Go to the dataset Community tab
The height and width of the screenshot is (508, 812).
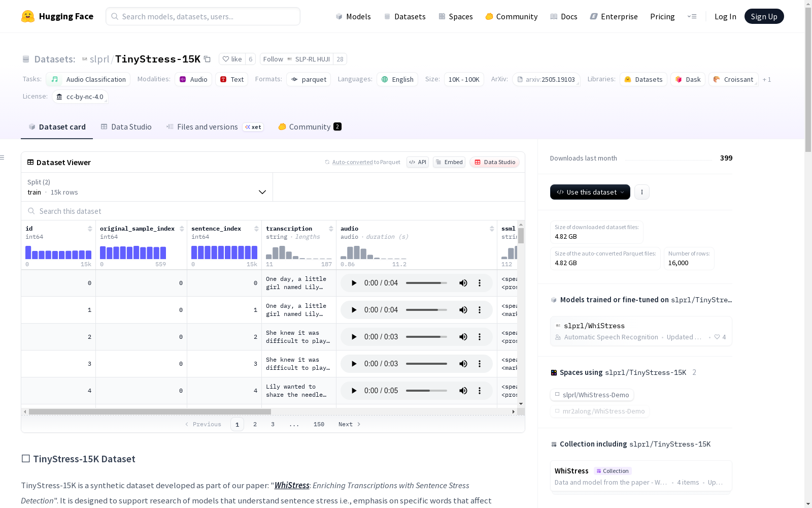[310, 127]
